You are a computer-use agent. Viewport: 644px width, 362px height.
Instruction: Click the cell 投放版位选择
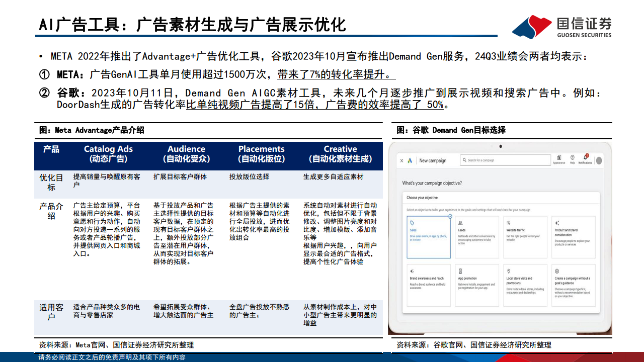point(249,177)
